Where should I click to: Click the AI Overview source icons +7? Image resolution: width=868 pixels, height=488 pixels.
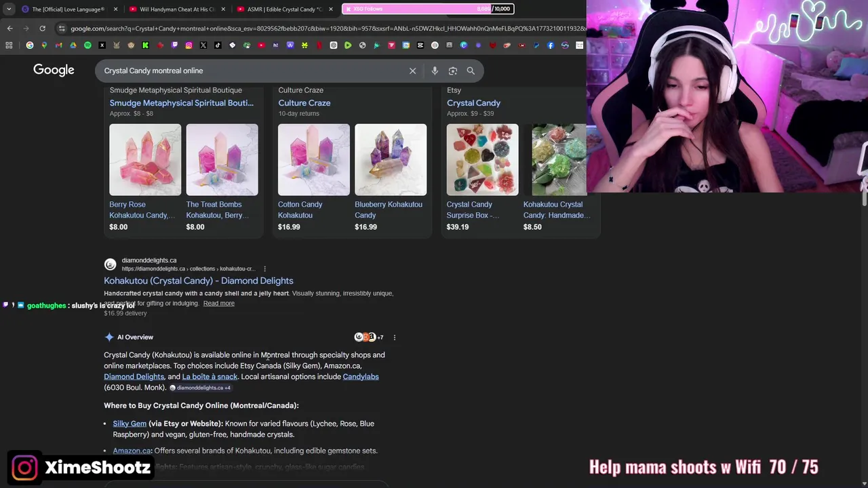pos(369,337)
